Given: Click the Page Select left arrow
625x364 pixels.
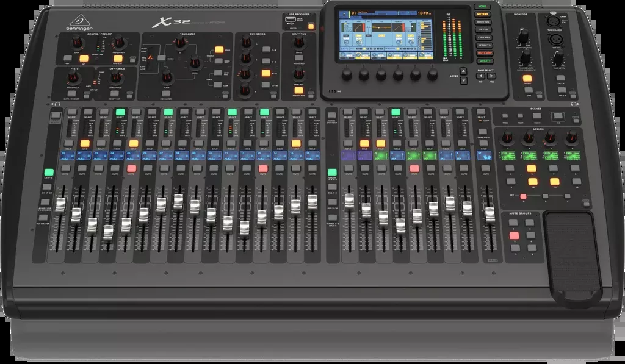Looking at the screenshot, I should [x=481, y=76].
